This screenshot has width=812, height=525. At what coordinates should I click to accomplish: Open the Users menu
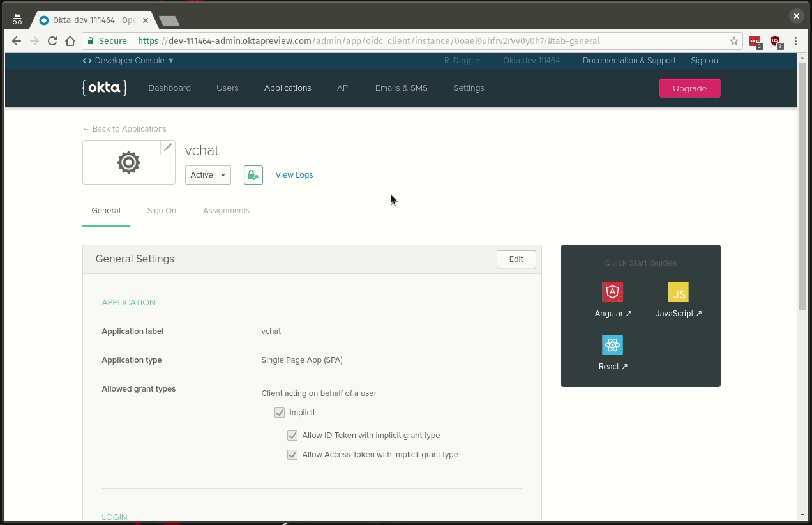[227, 88]
